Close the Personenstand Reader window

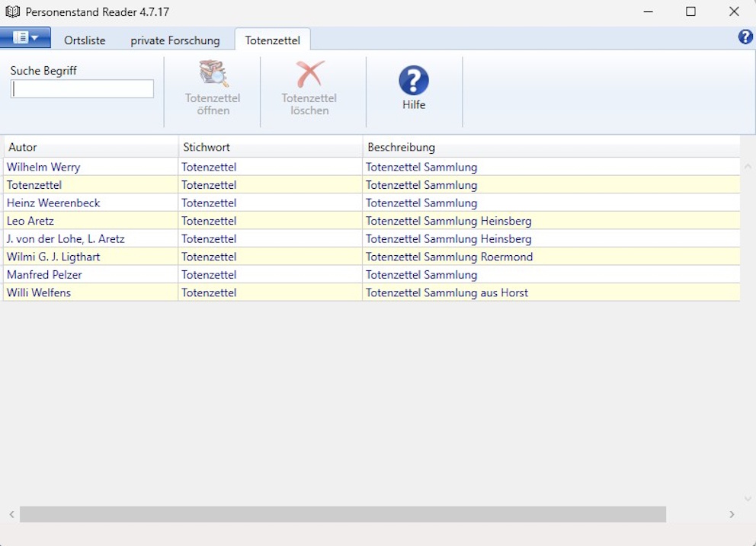pos(734,11)
